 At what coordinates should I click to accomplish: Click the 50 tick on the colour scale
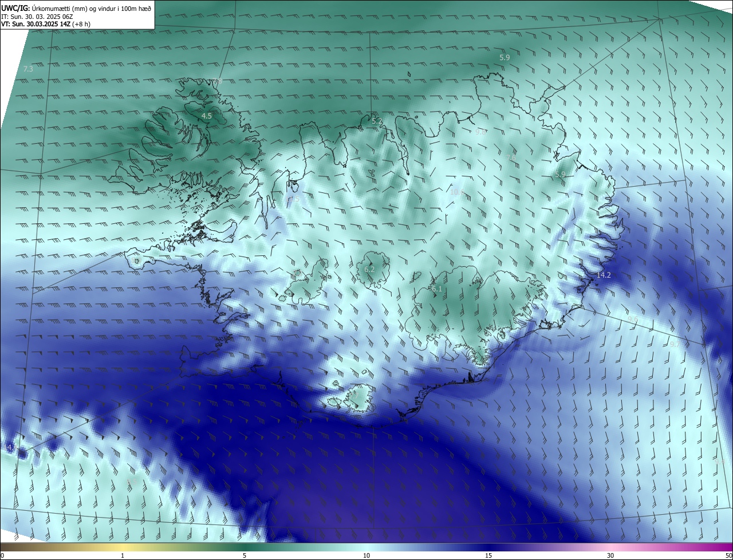[728, 556]
